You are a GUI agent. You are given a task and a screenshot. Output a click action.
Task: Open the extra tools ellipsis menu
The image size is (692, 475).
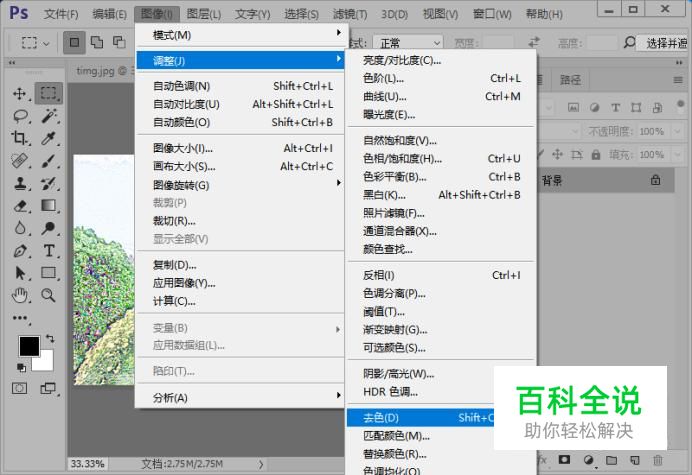click(20, 318)
